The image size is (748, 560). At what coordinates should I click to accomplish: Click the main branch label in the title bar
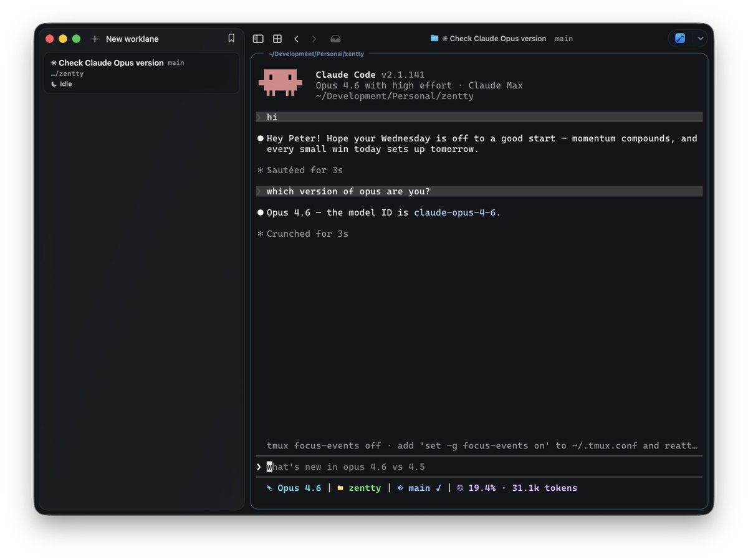coord(564,39)
